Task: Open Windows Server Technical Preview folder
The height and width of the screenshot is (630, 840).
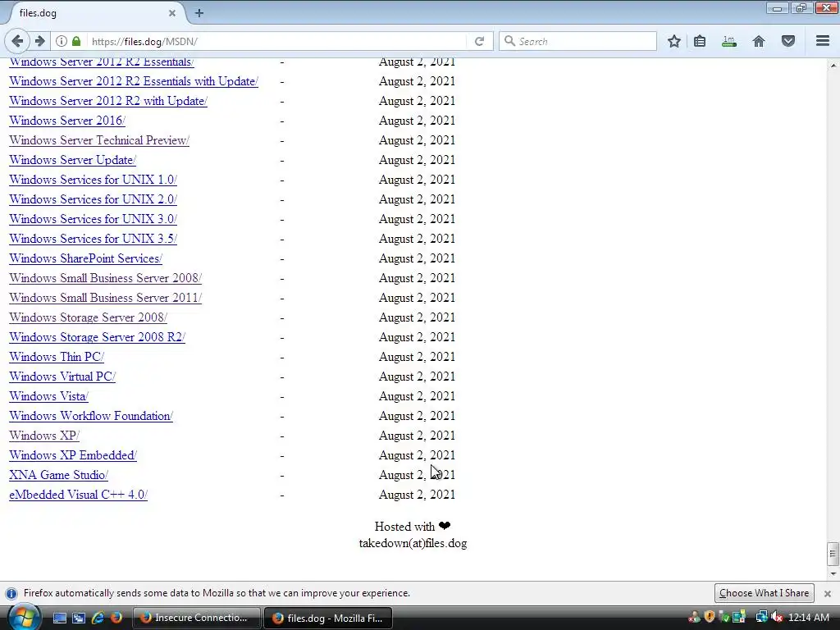Action: (x=99, y=140)
